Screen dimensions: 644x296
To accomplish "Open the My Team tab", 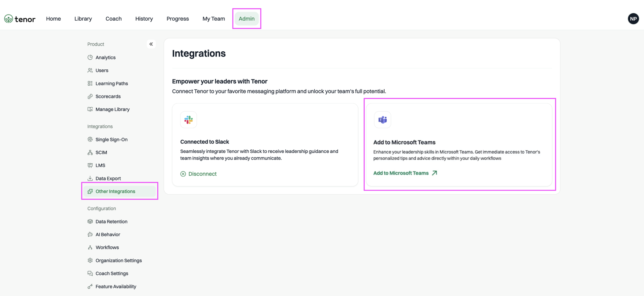I will (214, 19).
